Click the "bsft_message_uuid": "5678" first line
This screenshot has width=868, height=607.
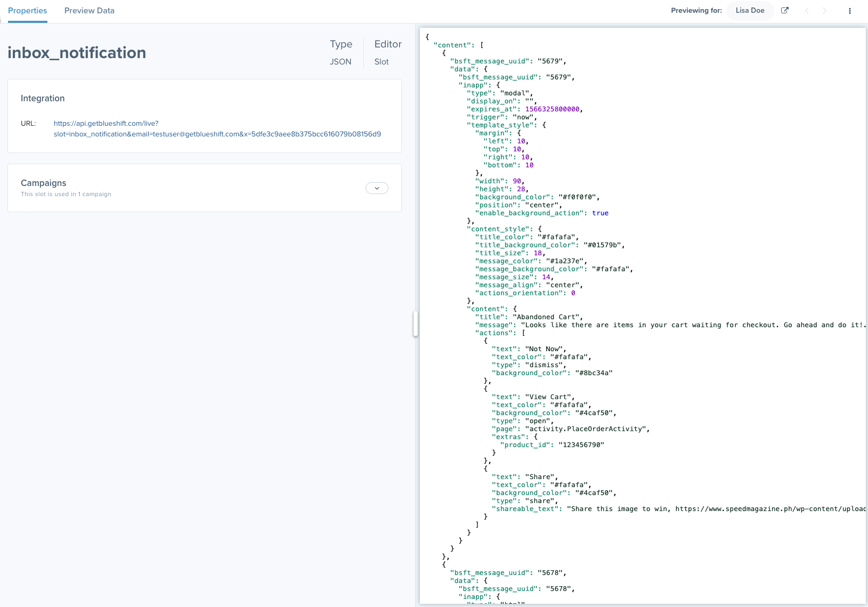click(508, 573)
